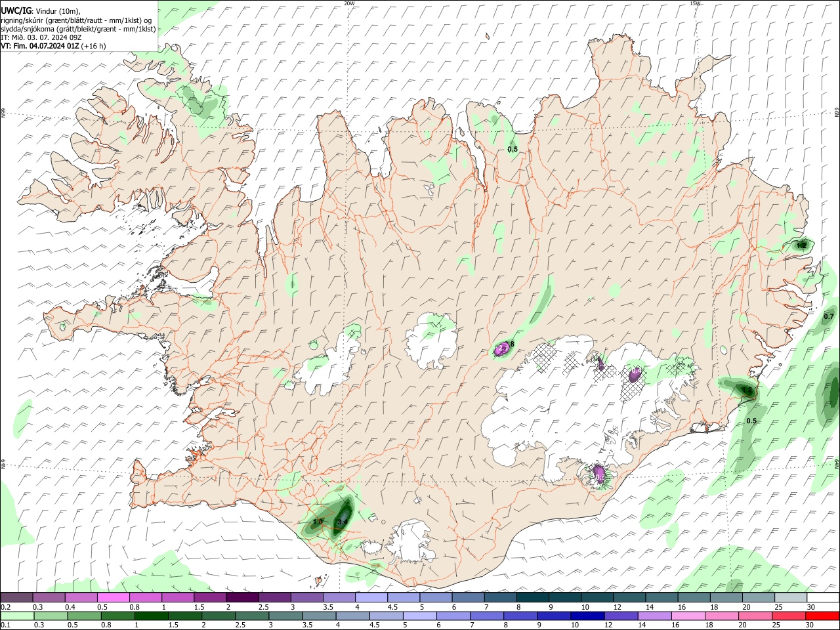Click the 'slydda/snjókoma' legend description line
This screenshot has height=630, width=840.
(78, 29)
